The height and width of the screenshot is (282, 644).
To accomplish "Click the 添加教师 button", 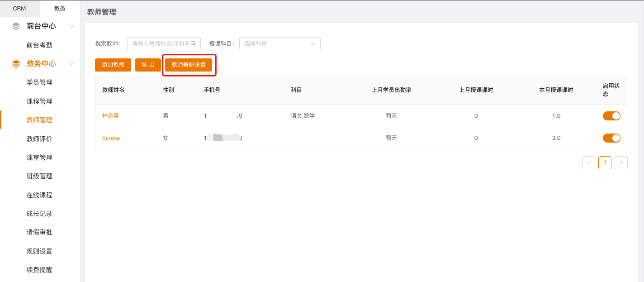I will pos(113,65).
